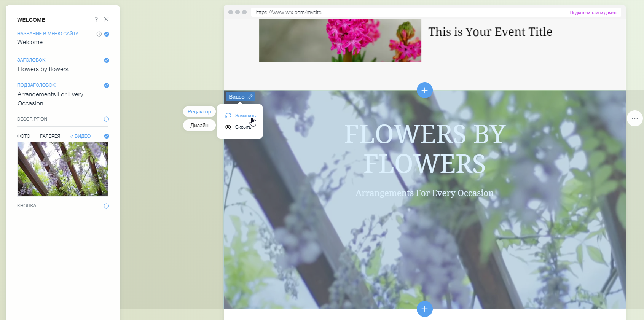The height and width of the screenshot is (320, 644).
Task: Click the Скрыть crossed-eye icon
Action: (228, 127)
